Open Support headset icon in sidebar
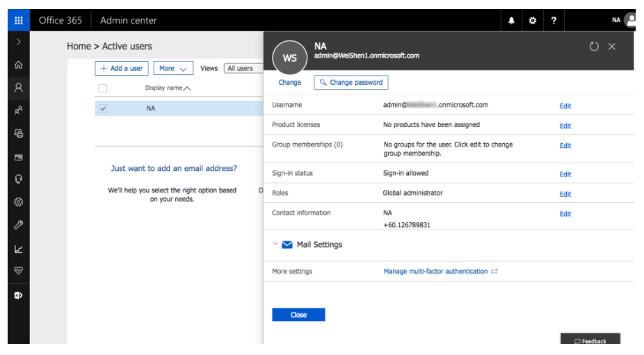This screenshot has width=644, height=355. pos(19,179)
